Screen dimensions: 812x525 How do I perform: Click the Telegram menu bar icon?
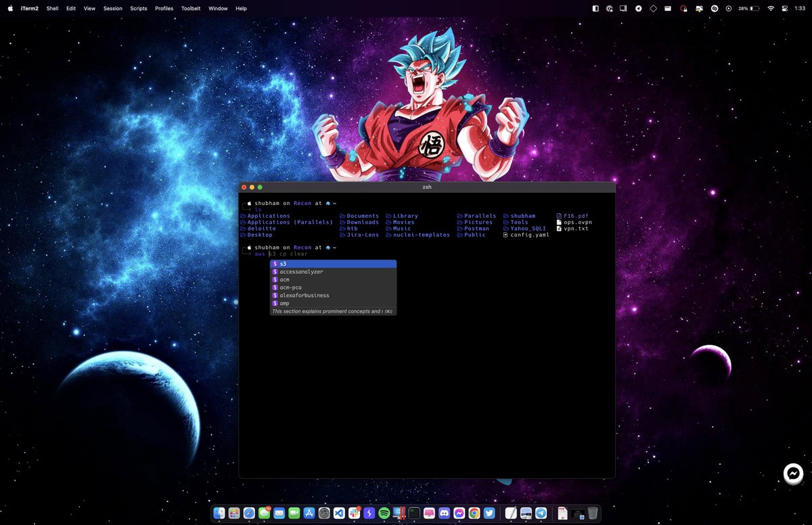tap(638, 9)
